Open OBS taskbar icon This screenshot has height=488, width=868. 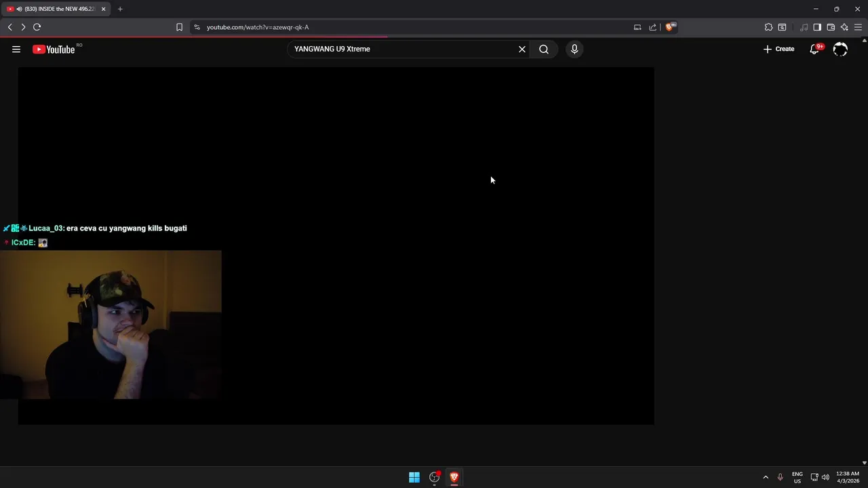click(x=435, y=477)
